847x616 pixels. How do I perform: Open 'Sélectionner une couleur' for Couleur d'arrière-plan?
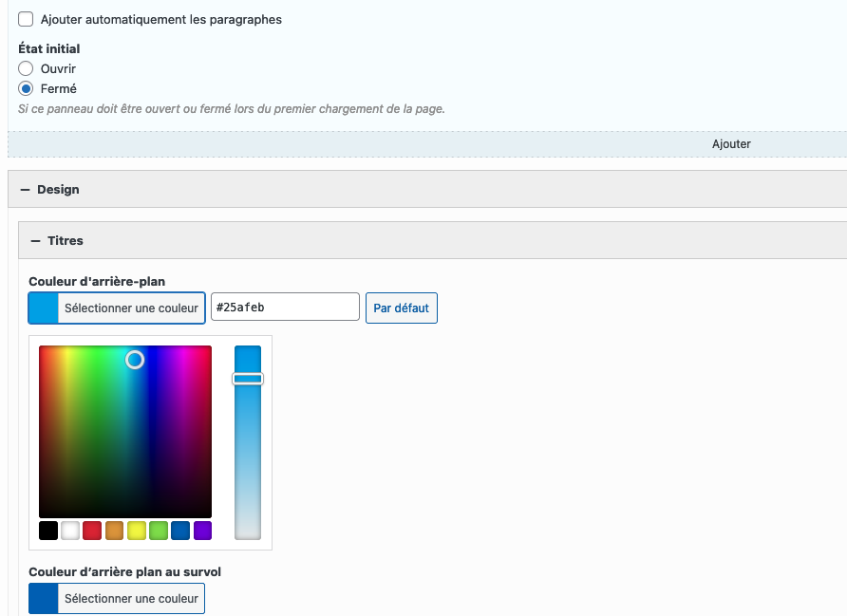[117, 308]
